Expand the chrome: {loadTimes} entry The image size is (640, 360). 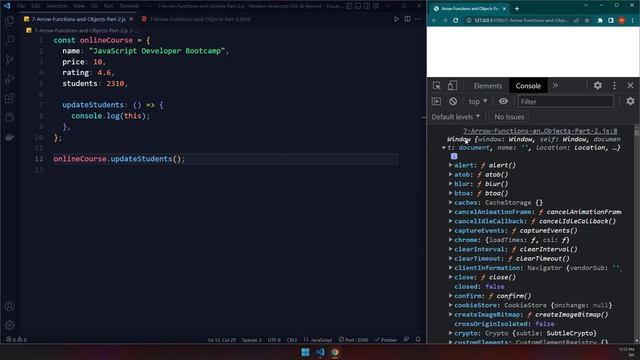pyautogui.click(x=451, y=240)
